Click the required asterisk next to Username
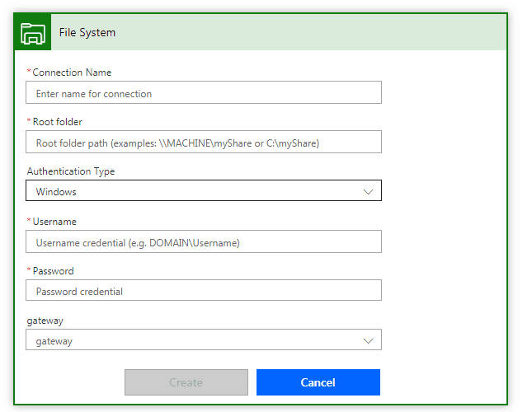 pyautogui.click(x=29, y=221)
